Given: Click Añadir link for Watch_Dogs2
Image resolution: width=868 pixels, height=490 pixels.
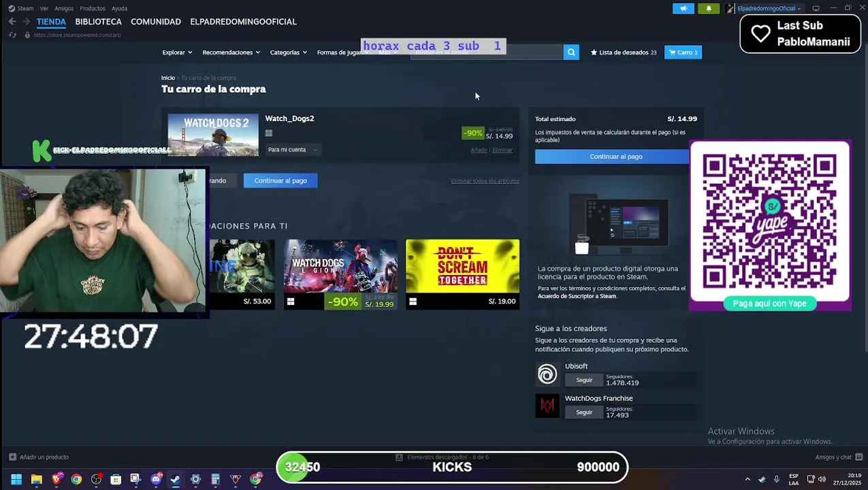Looking at the screenshot, I should tap(479, 150).
